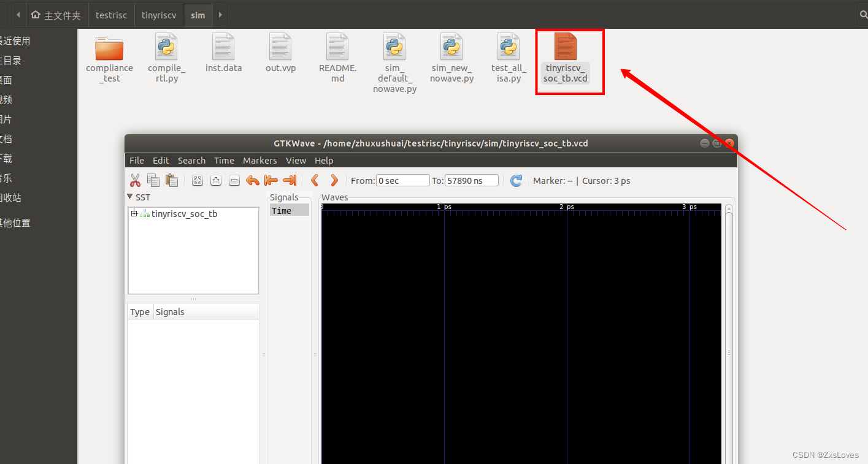This screenshot has width=868, height=464.
Task: Click the Zoom Fit icon in GTKWave
Action: [x=198, y=180]
